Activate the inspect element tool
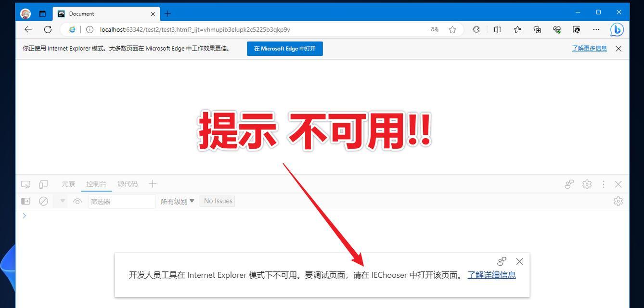The image size is (644, 308). [26, 184]
